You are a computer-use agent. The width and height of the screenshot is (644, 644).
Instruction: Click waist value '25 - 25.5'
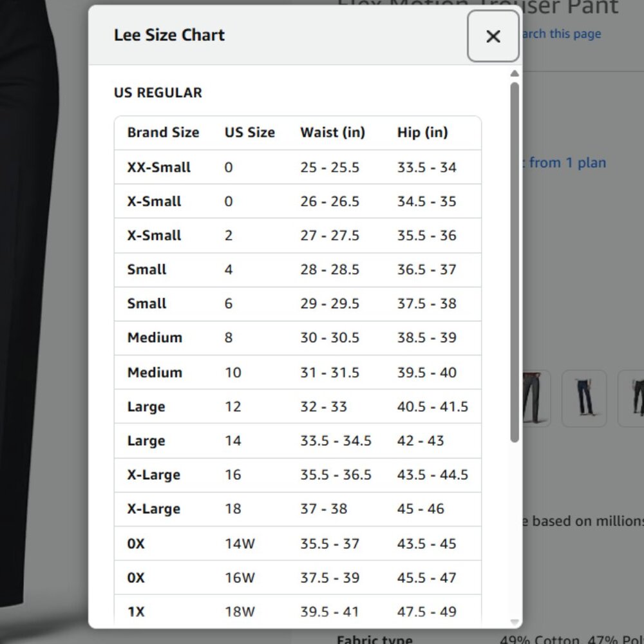click(330, 167)
